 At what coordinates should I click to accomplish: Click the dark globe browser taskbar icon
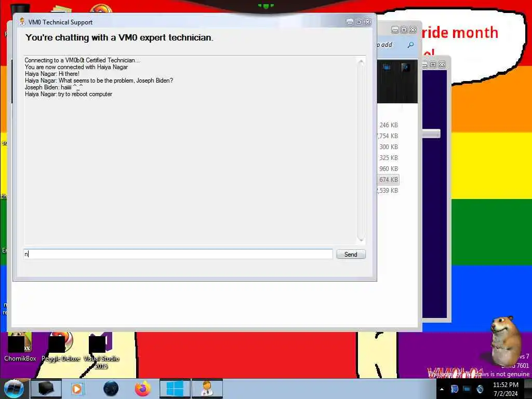111,389
